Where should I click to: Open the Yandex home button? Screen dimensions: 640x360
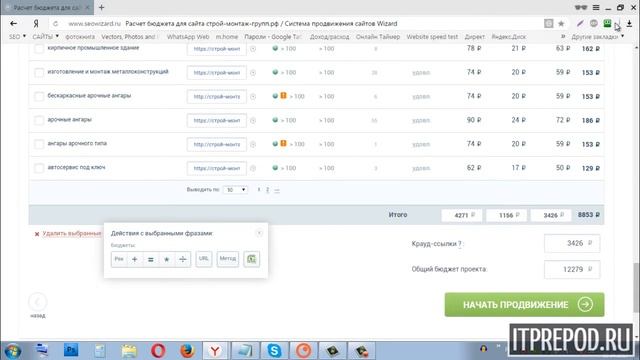coord(36,24)
